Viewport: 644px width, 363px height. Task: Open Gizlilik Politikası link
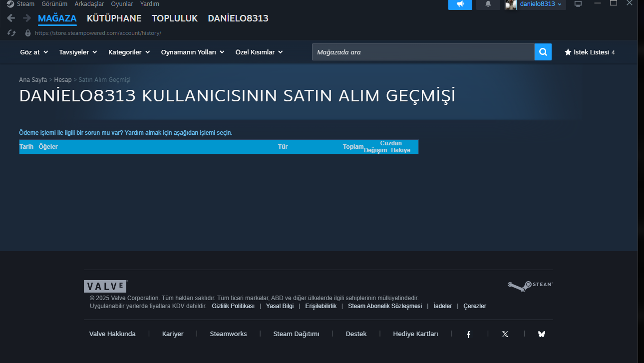(233, 306)
